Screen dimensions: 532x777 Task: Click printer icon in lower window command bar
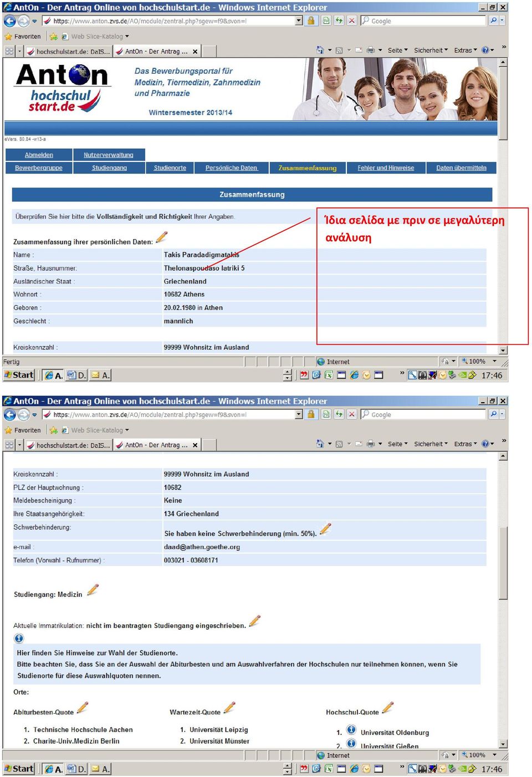point(371,444)
